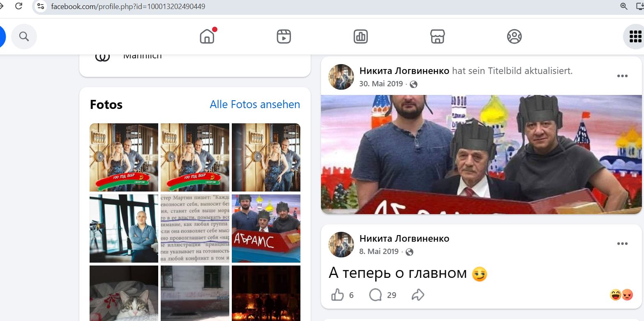The height and width of the screenshot is (321, 644).
Task: View reaction emojis on 8. Mai post
Action: (621, 295)
